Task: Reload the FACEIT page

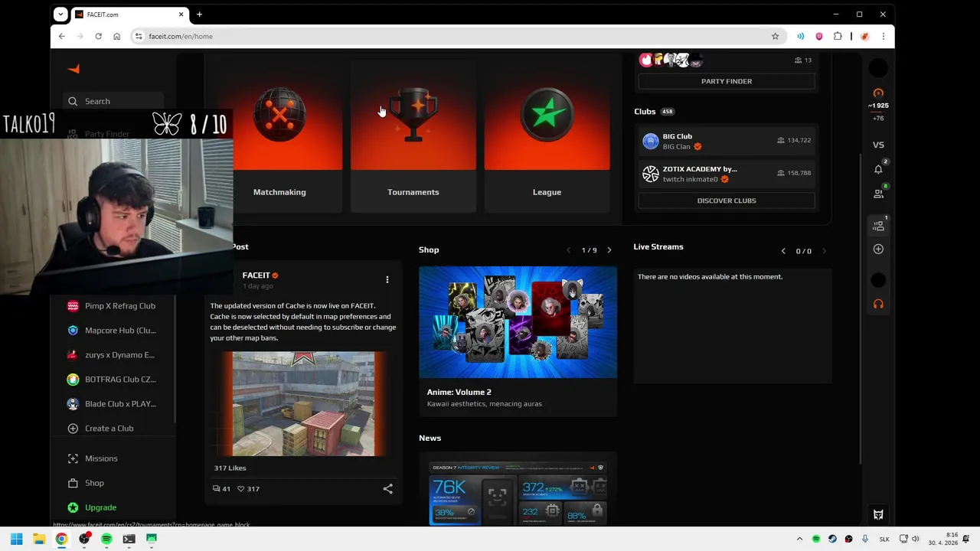Action: 98,36
